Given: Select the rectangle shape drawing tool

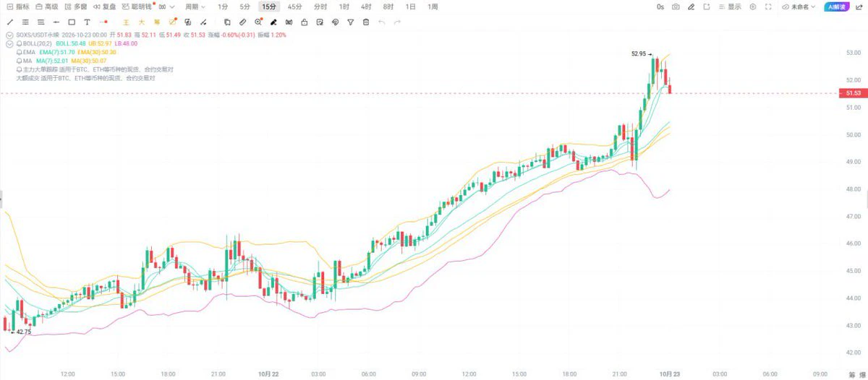Looking at the screenshot, I should coord(72,22).
